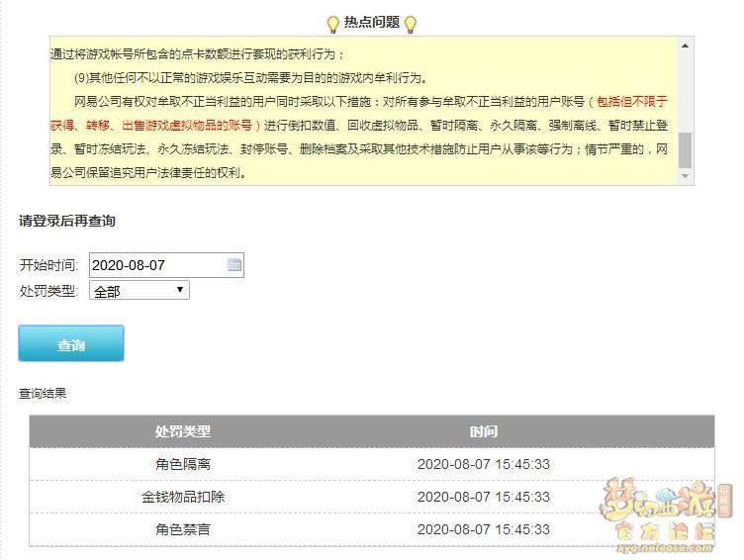
Task: Click the 开始时间 label
Action: click(48, 265)
